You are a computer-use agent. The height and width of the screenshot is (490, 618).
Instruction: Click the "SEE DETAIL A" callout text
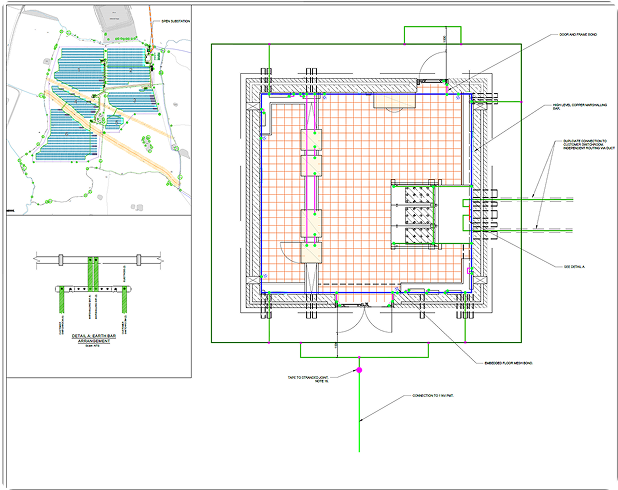(574, 267)
